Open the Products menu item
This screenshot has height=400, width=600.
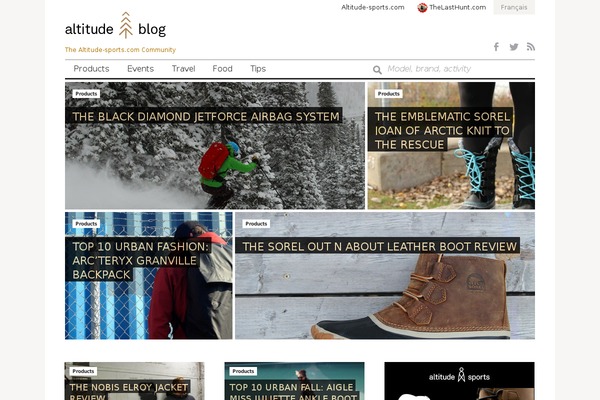91,69
